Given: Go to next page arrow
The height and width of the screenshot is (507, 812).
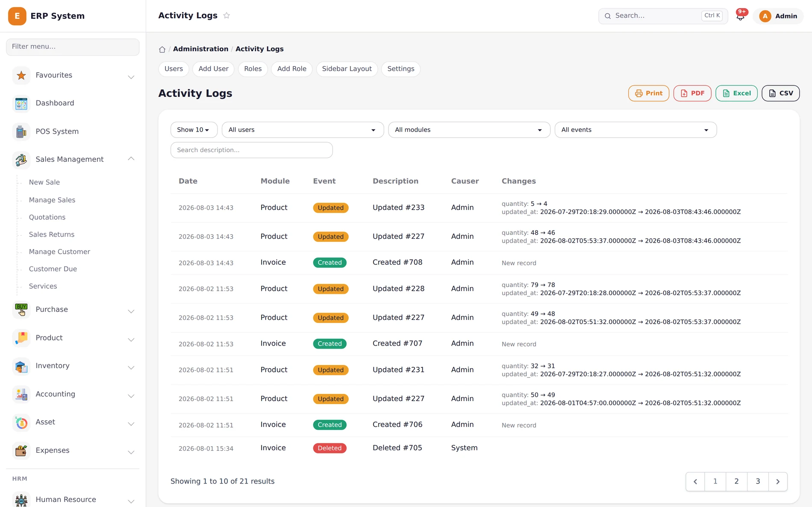Looking at the screenshot, I should 778,481.
